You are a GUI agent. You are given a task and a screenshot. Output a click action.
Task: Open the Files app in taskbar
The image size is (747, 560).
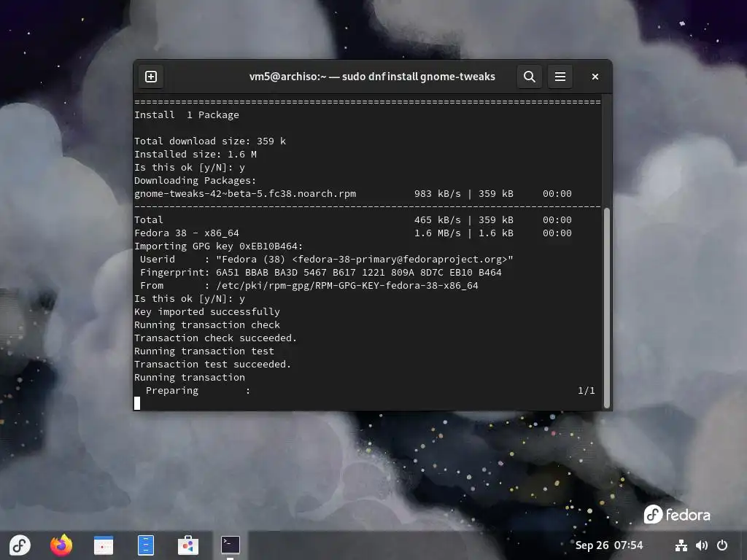(146, 545)
